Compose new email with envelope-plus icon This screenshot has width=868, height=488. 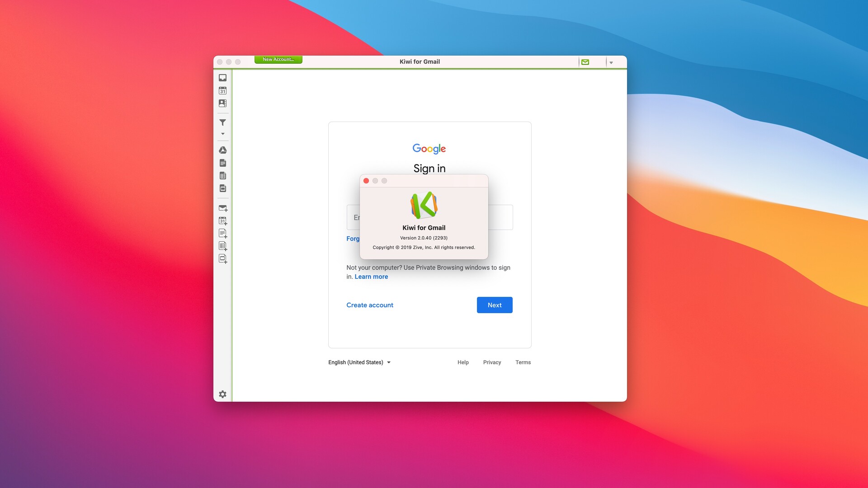pos(223,208)
